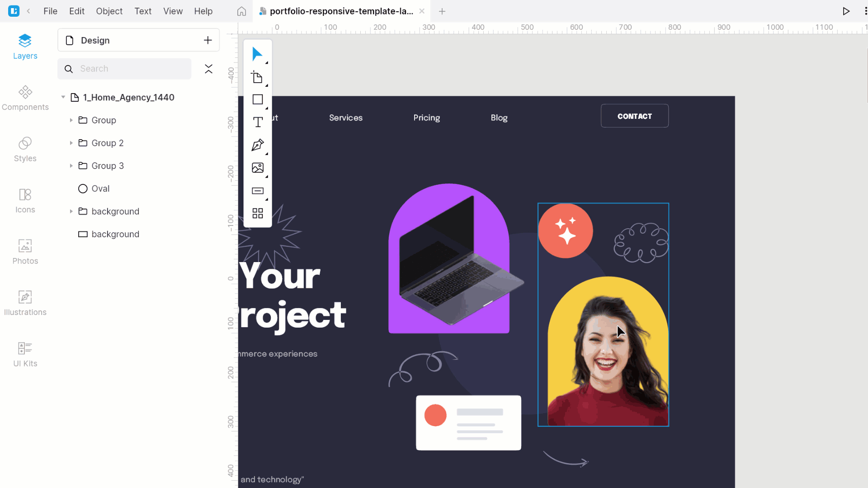Select the Pen tool
Viewport: 868px width, 488px height.
point(258,145)
